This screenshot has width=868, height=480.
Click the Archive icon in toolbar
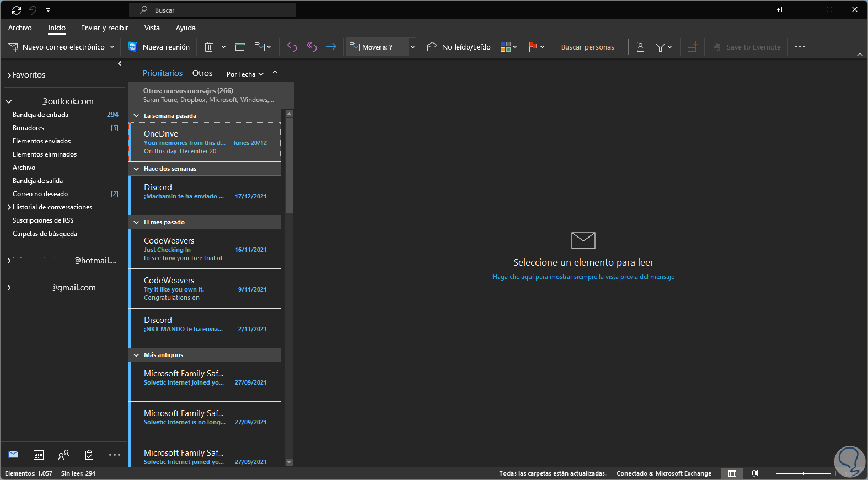click(240, 47)
